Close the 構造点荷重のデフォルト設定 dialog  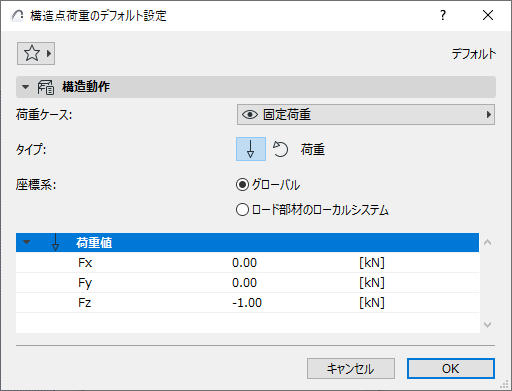(488, 15)
